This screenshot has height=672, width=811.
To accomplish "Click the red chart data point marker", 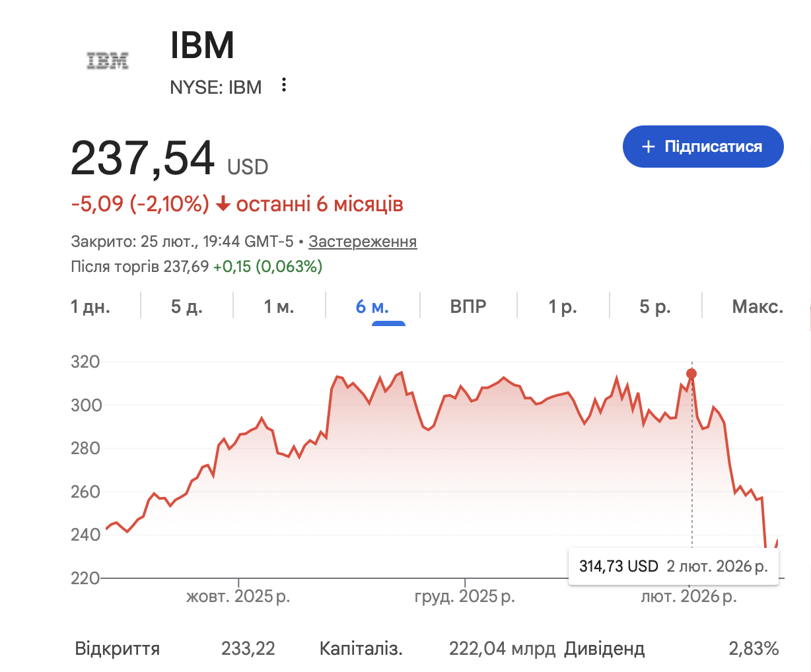I will [691, 374].
